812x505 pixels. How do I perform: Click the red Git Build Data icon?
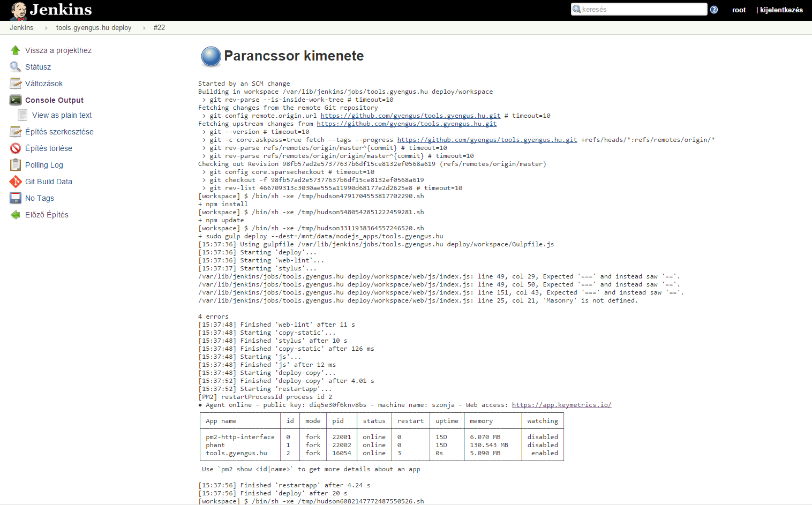16,182
